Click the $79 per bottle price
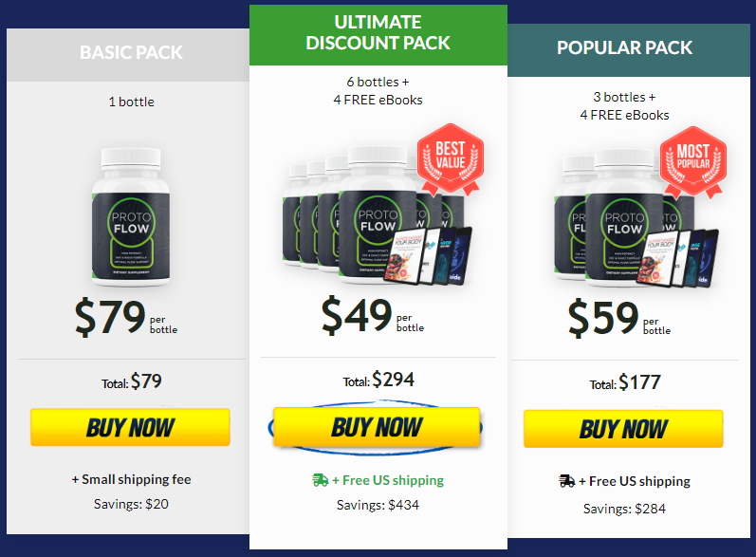The height and width of the screenshot is (557, 756). point(126,317)
